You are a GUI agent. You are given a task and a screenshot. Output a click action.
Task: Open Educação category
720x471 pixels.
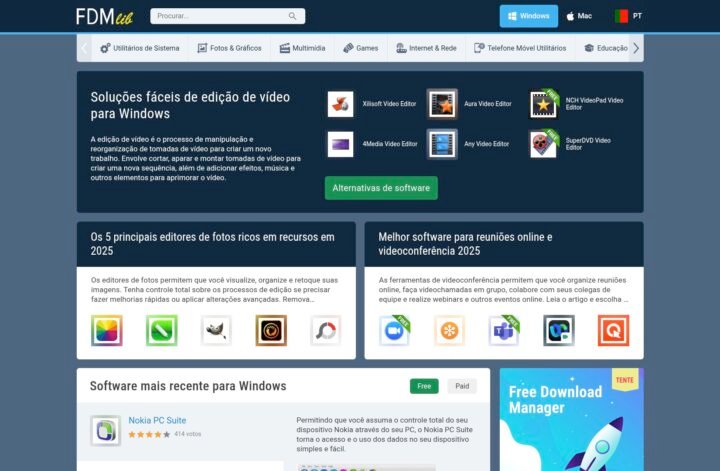tap(605, 48)
